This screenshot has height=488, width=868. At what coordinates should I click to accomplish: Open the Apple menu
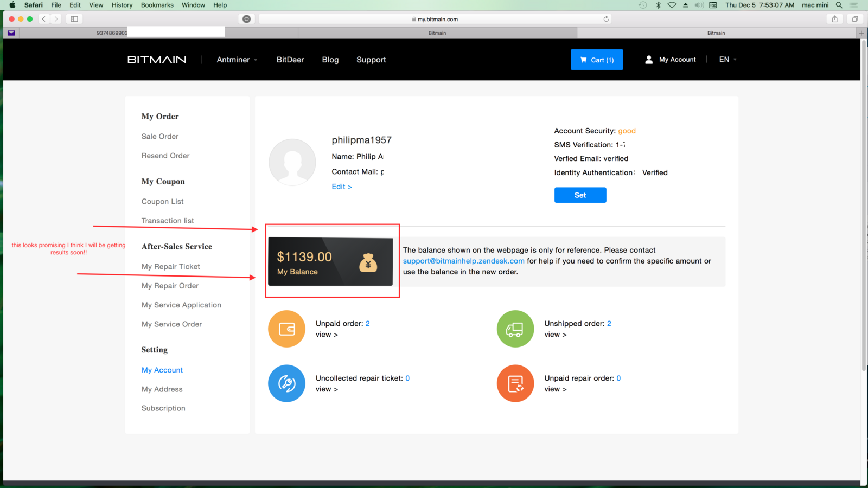coord(12,5)
